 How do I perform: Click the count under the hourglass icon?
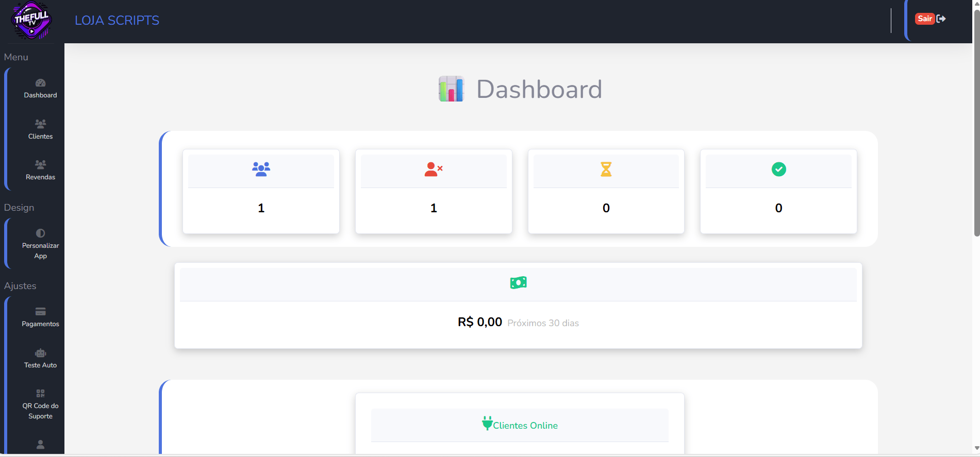click(606, 208)
